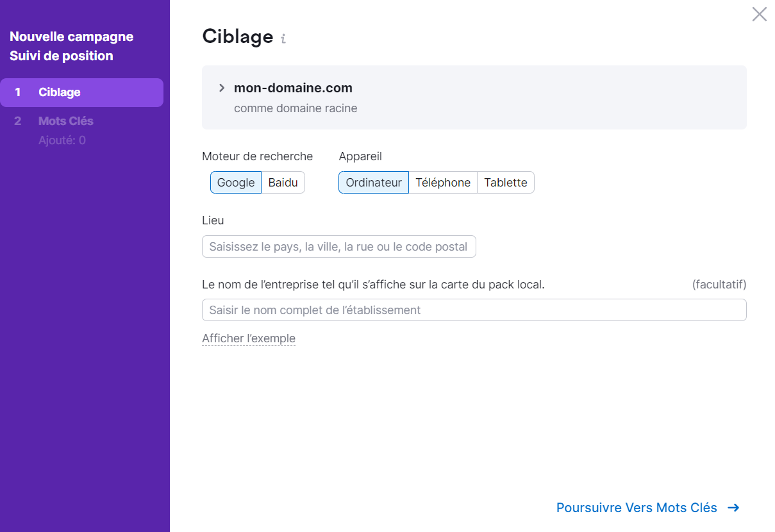
Task: Expand the mon-domaine.com domain settings chevron
Action: click(222, 88)
